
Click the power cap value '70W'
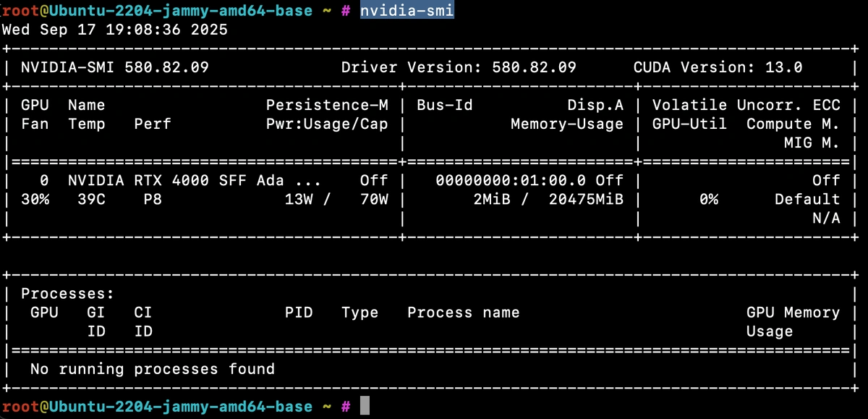tap(374, 199)
